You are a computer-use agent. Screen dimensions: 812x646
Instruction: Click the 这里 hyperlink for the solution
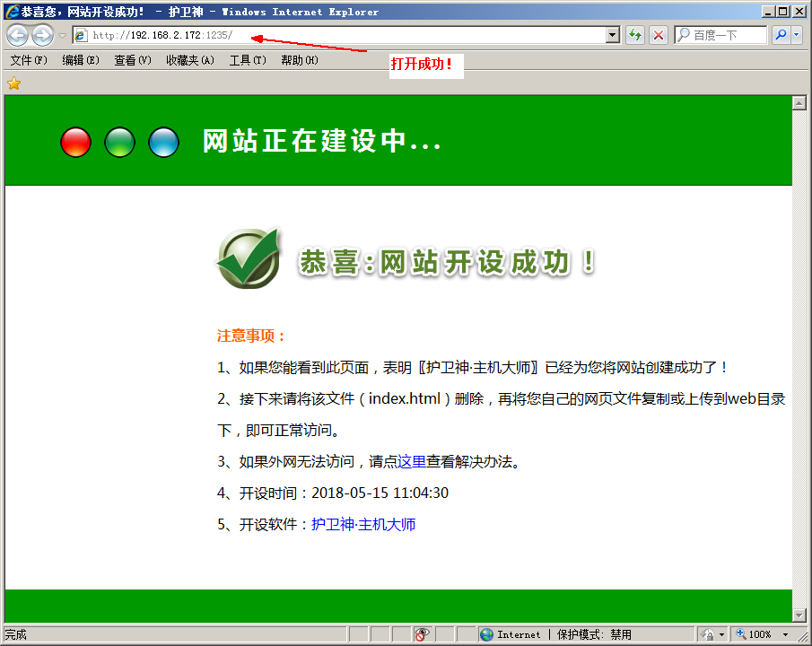(x=412, y=462)
